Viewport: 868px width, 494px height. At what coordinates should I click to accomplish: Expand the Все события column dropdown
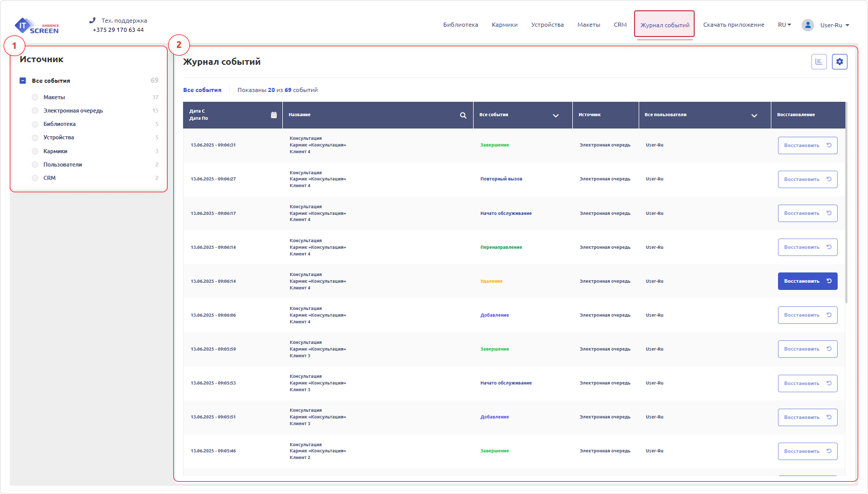[555, 115]
